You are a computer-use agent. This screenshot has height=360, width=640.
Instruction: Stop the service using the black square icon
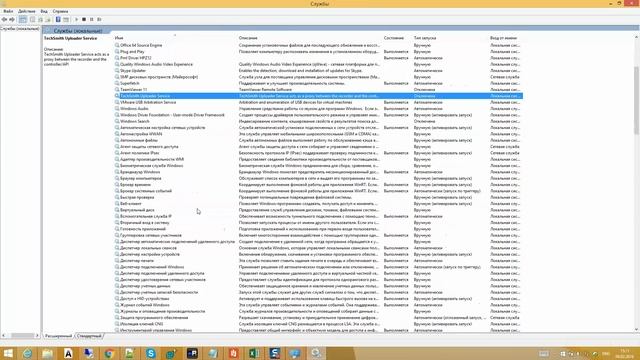coord(84,20)
